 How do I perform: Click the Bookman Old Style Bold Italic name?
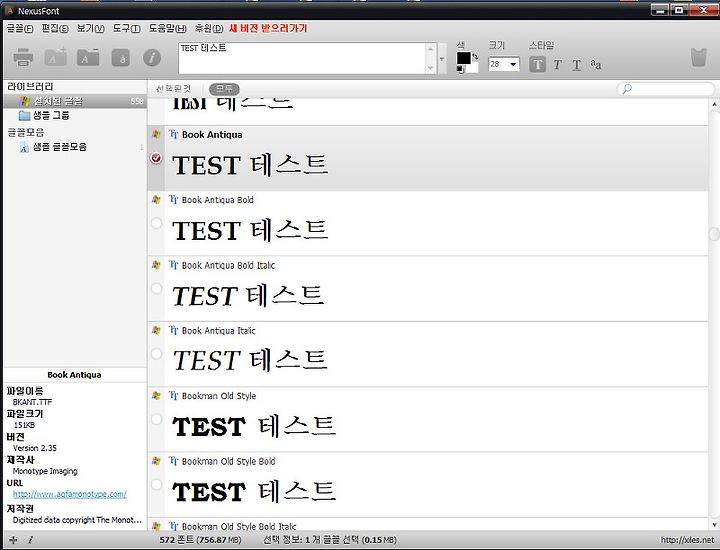(239, 526)
